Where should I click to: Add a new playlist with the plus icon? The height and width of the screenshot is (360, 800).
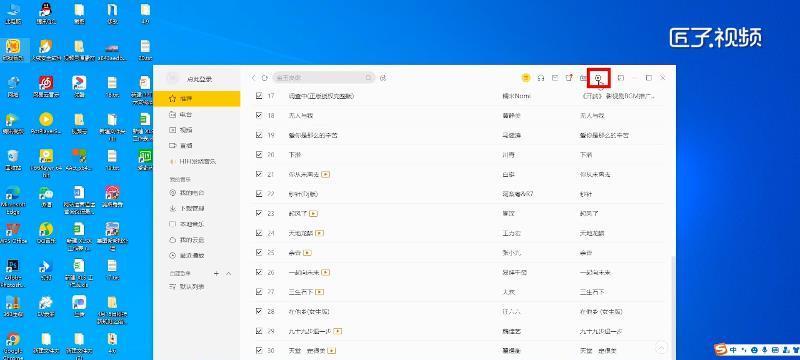tap(216, 274)
